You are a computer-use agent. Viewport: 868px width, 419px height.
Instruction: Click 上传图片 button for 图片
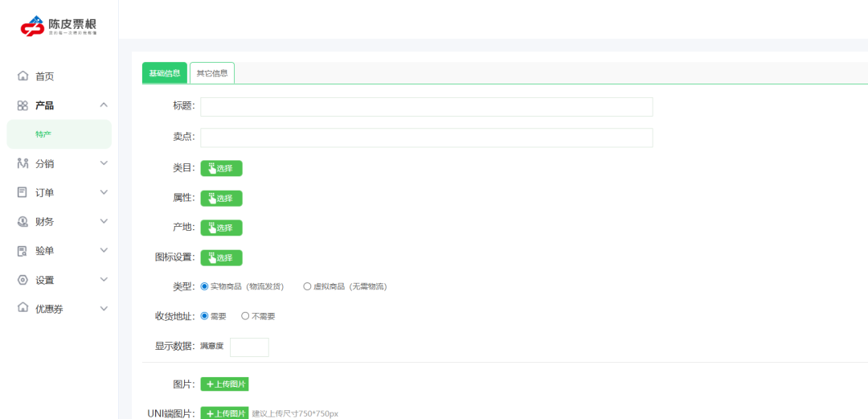click(x=225, y=384)
